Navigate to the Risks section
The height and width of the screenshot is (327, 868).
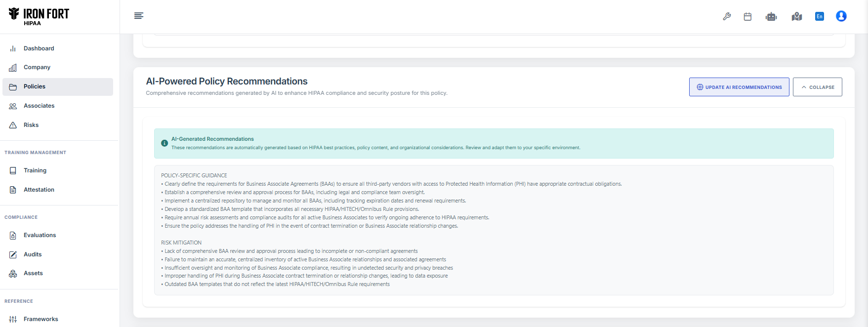pos(31,125)
